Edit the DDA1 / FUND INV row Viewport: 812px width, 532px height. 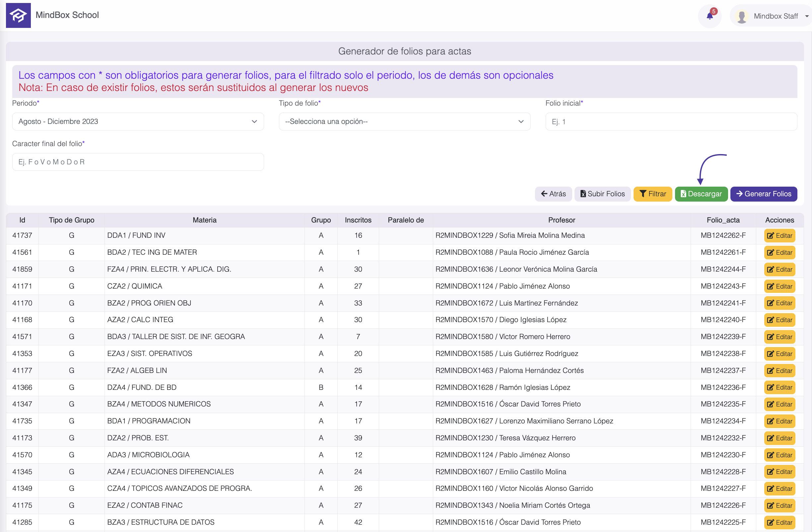tap(779, 235)
